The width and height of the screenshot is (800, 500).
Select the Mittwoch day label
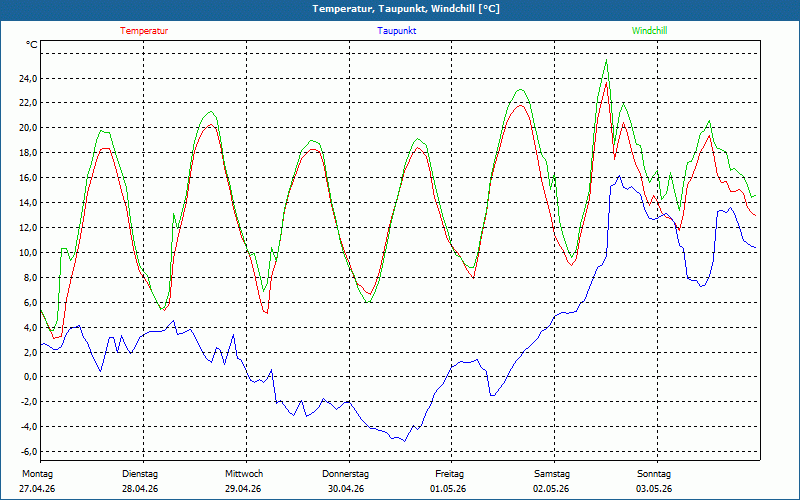coord(244,474)
